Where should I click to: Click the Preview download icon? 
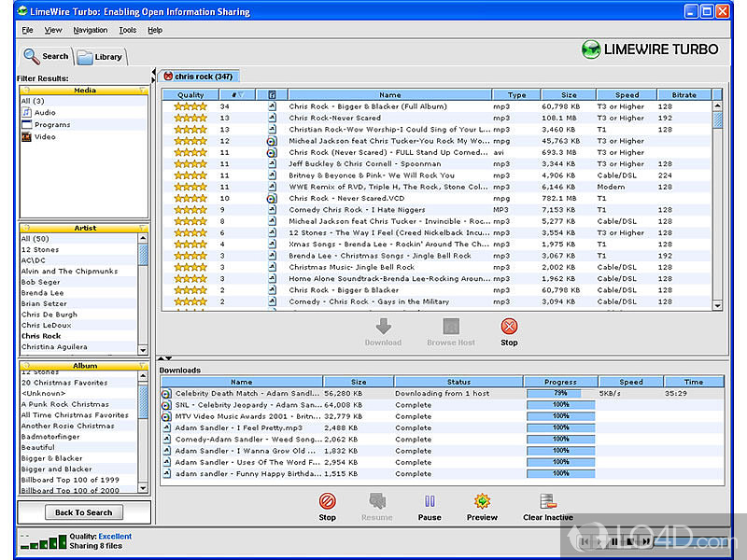pos(482,502)
